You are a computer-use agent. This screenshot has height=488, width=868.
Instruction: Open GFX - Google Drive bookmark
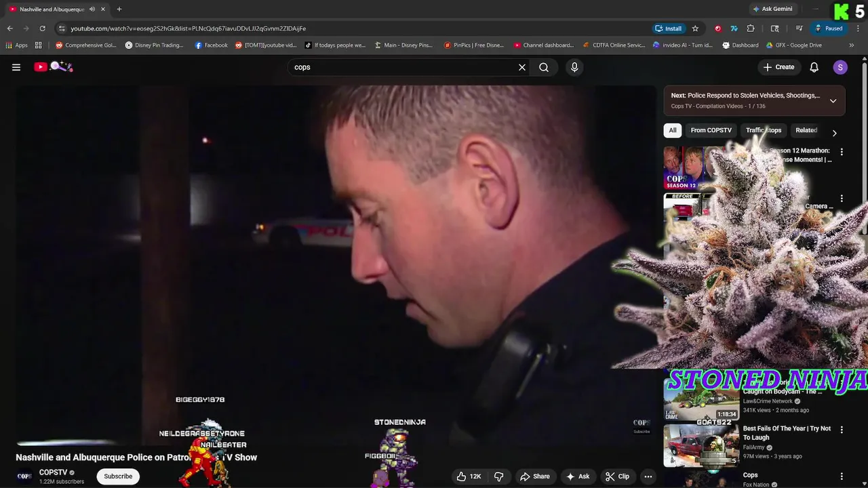tap(794, 45)
